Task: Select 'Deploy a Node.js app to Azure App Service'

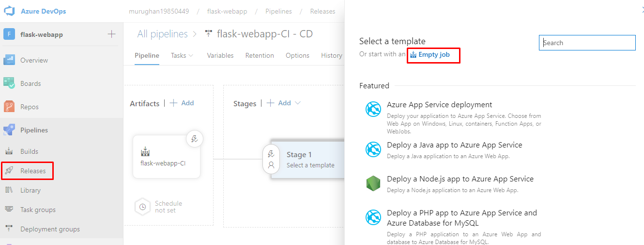Action: 460,179
